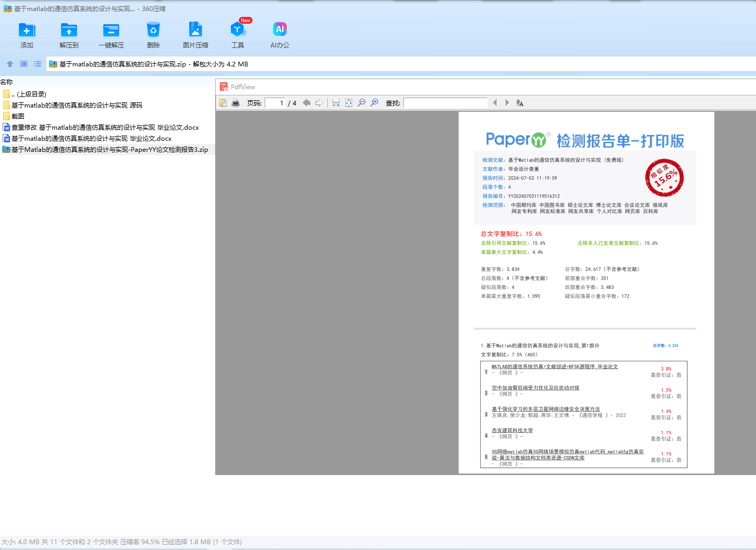Click the page number input field
The width and height of the screenshot is (756, 550).
(275, 103)
